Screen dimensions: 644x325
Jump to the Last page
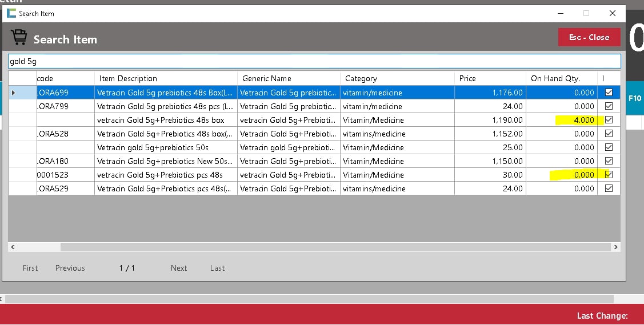tap(217, 268)
